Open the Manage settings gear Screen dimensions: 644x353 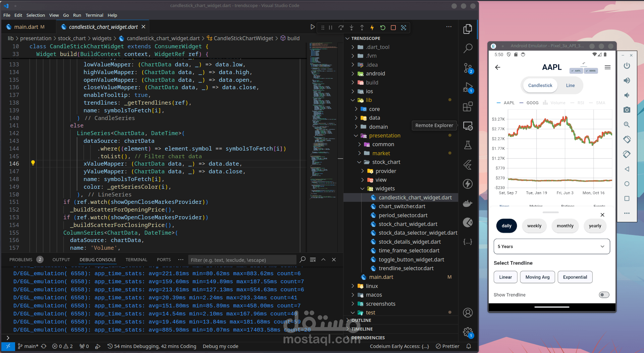pos(468,332)
